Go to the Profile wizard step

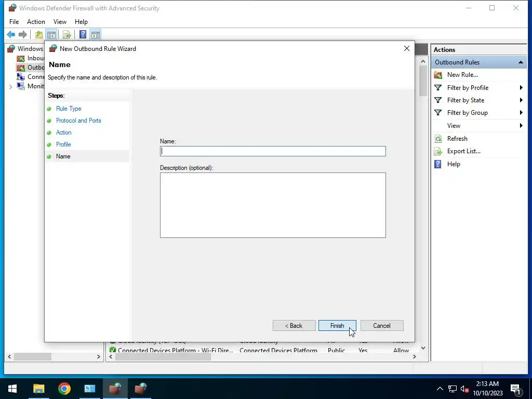click(63, 144)
